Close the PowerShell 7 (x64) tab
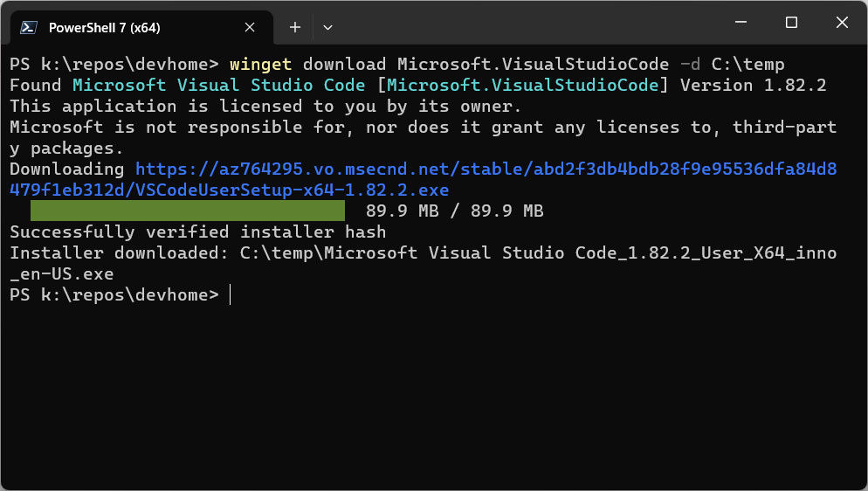The width and height of the screenshot is (868, 491). point(250,27)
